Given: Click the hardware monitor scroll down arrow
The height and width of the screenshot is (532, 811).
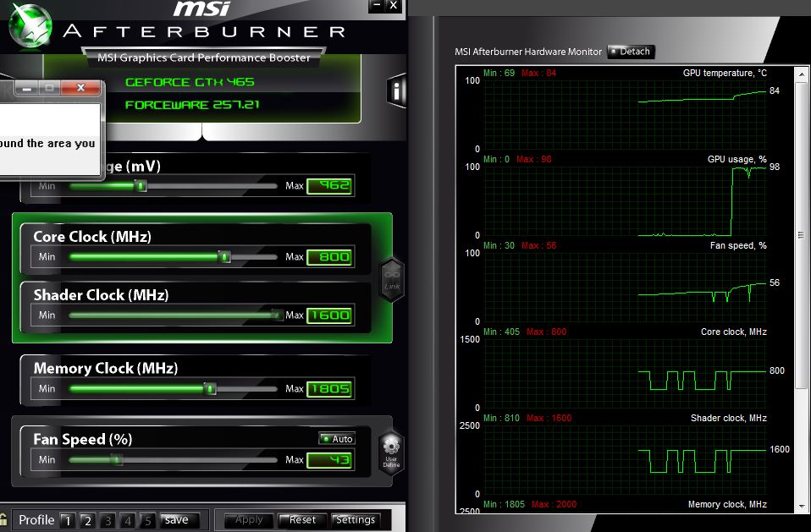Looking at the screenshot, I should pos(801,506).
